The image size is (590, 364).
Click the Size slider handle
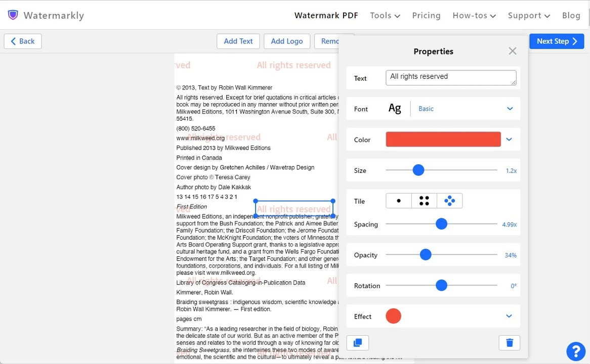point(418,170)
